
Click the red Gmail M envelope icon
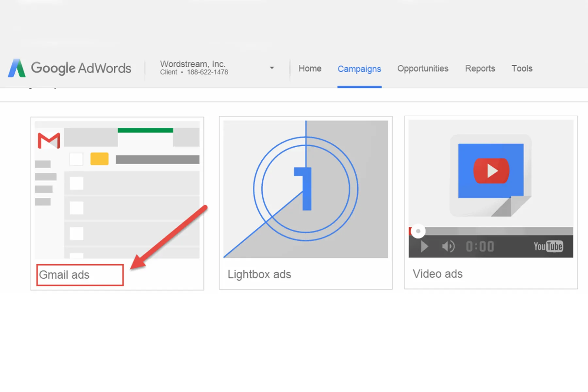tap(49, 140)
